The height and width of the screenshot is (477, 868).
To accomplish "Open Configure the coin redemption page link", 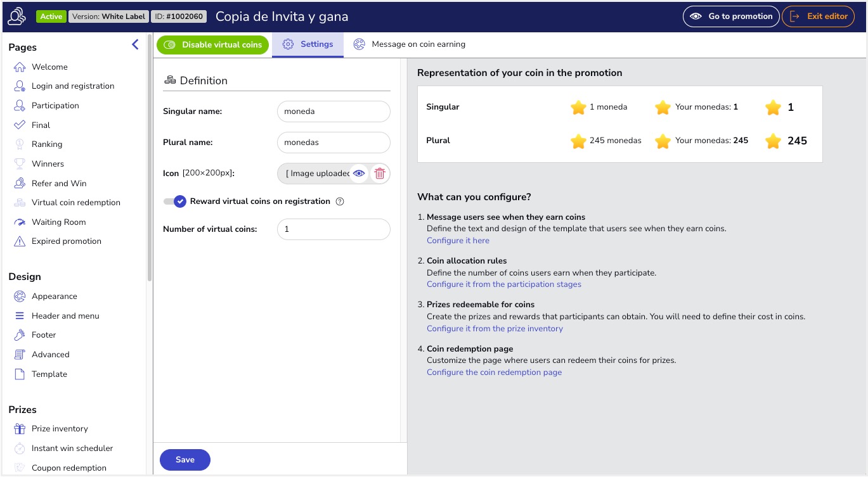I will 494,372.
